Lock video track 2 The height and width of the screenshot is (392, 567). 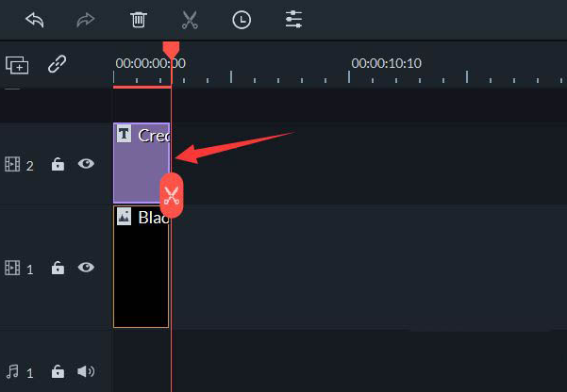pyautogui.click(x=58, y=164)
